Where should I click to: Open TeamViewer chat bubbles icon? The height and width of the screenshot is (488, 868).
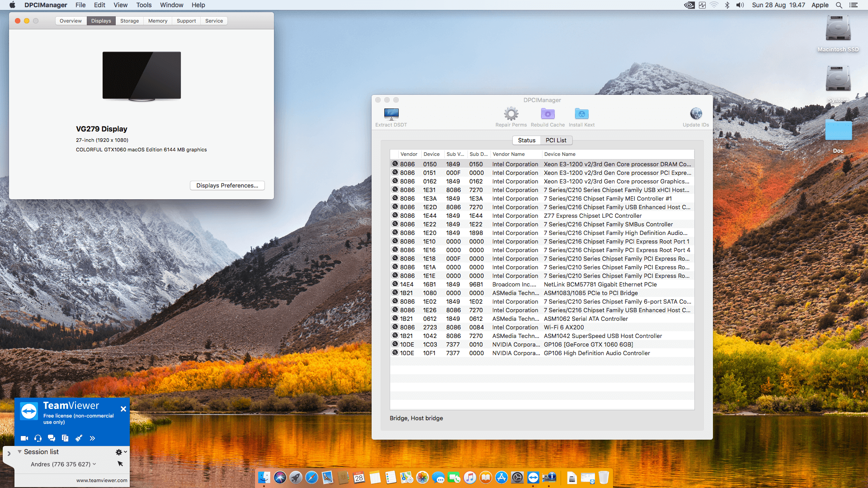52,438
